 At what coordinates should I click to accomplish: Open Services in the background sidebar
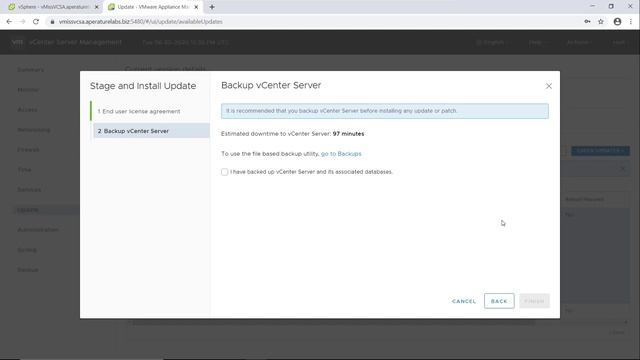[x=29, y=190]
